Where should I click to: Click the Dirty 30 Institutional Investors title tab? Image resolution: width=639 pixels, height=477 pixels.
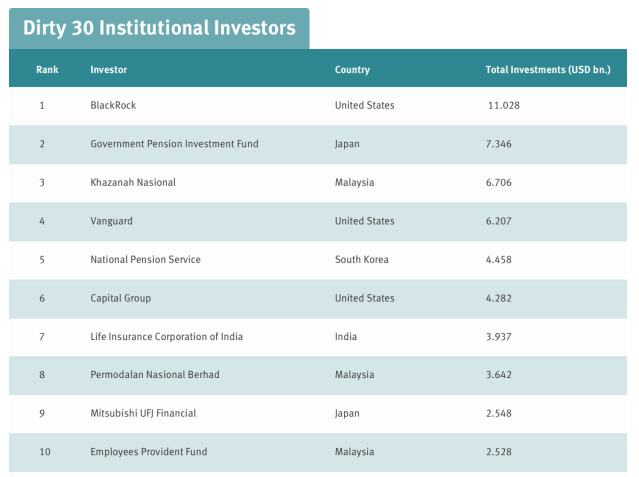point(159,28)
